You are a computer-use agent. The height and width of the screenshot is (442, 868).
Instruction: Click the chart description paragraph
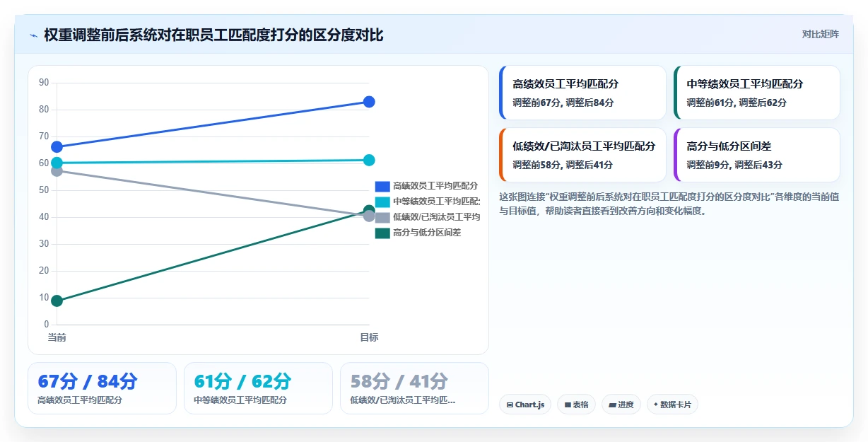pyautogui.click(x=669, y=204)
